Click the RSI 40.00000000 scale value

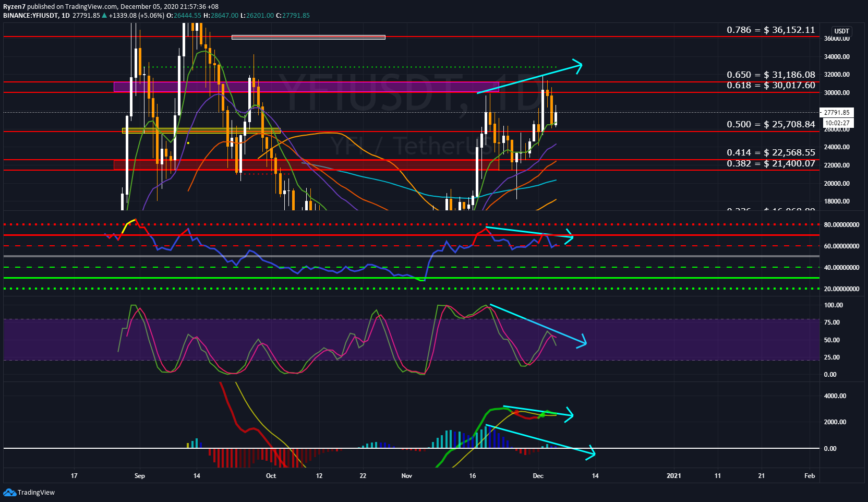(841, 267)
